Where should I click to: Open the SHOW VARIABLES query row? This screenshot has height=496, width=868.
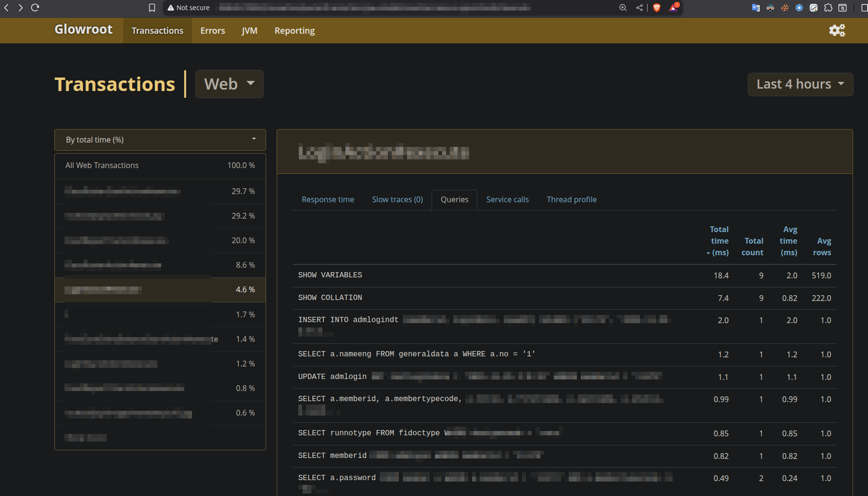[330, 275]
